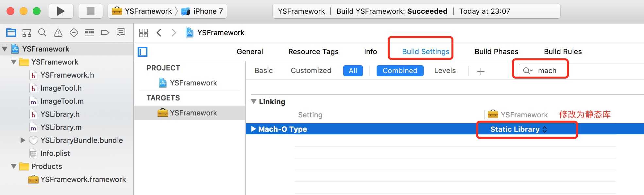Switch to Levels view
The width and height of the screenshot is (644, 195).
445,71
